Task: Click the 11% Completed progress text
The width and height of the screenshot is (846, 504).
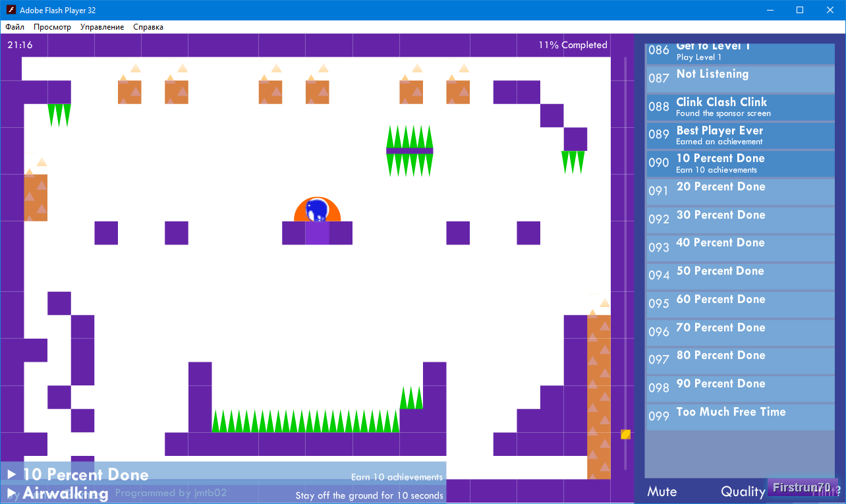Action: (x=573, y=45)
